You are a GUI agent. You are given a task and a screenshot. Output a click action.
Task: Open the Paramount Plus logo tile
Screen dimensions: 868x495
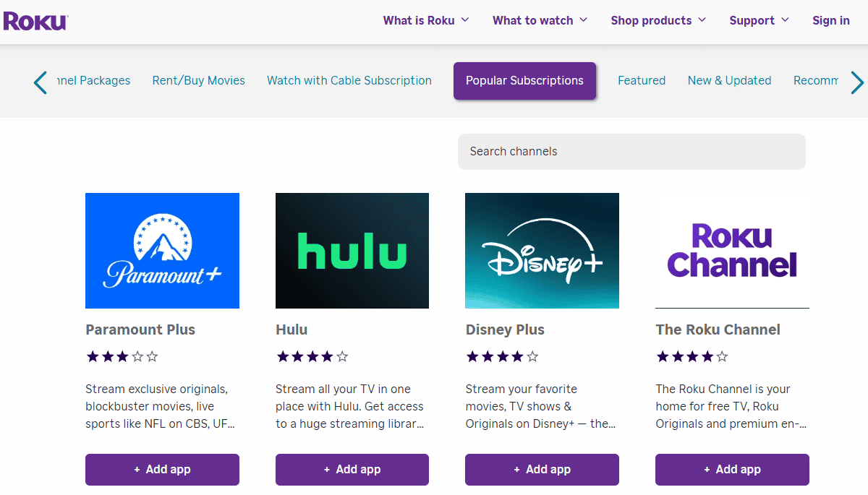[x=162, y=251]
